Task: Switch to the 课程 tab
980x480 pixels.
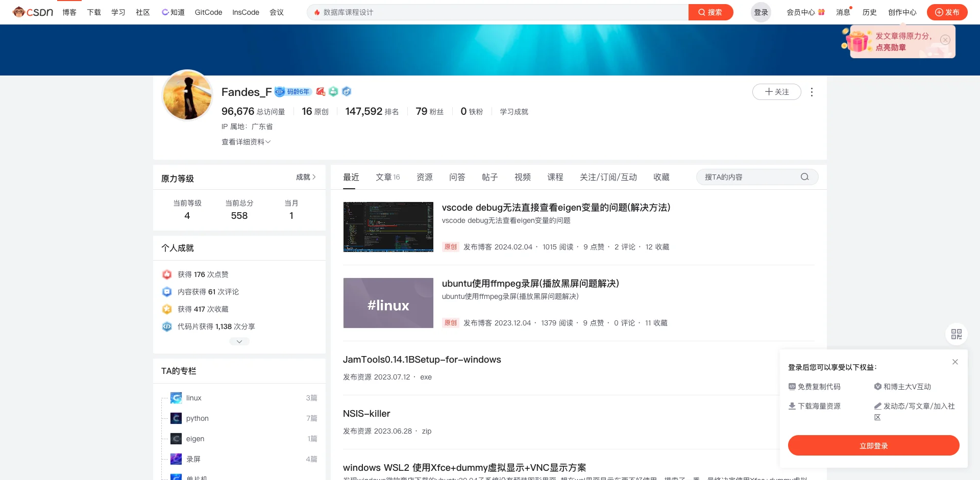Action: 555,177
